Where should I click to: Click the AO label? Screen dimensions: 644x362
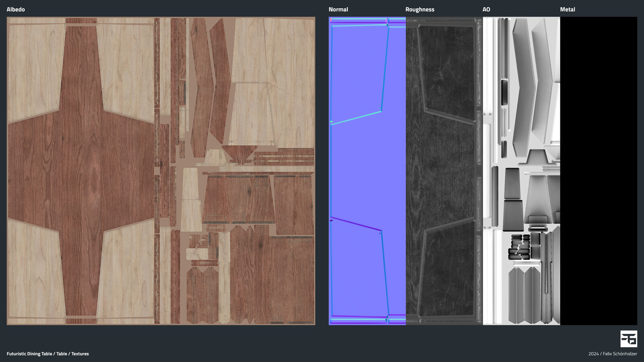click(486, 9)
